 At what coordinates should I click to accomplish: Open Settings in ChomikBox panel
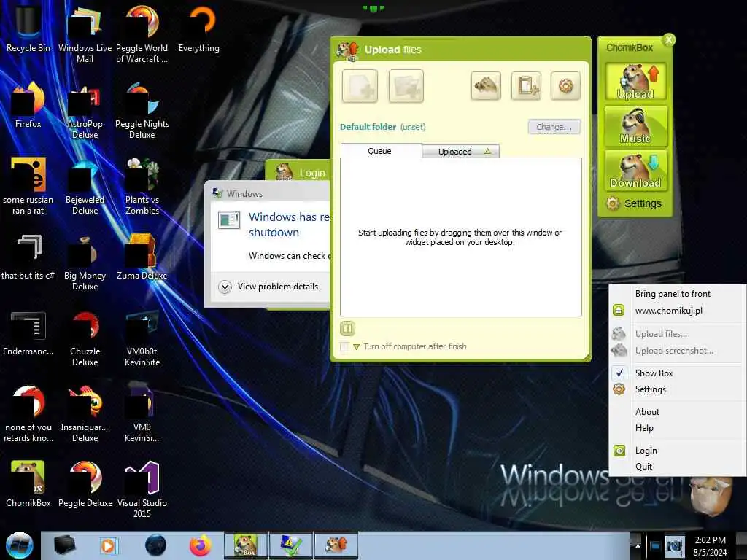[x=634, y=204]
